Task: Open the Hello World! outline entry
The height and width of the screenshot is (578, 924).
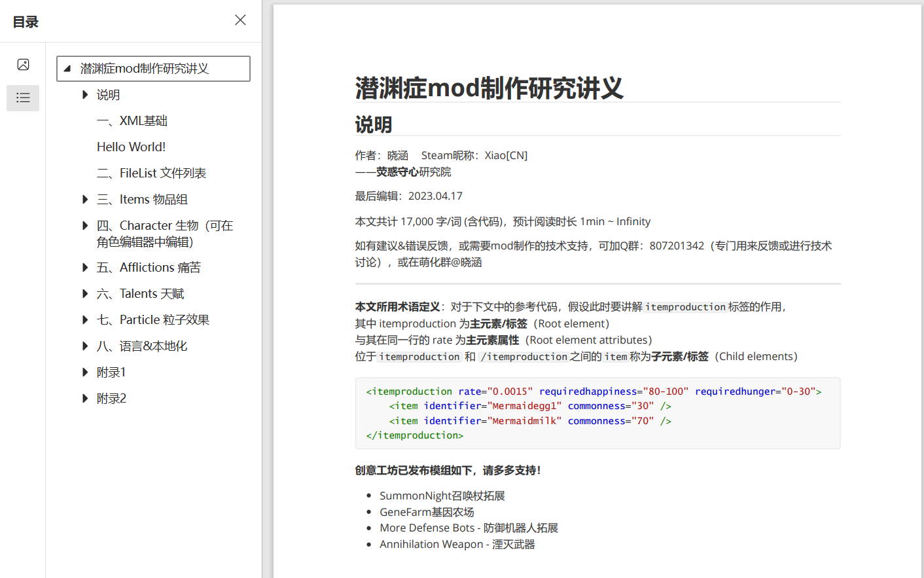Action: pos(131,147)
